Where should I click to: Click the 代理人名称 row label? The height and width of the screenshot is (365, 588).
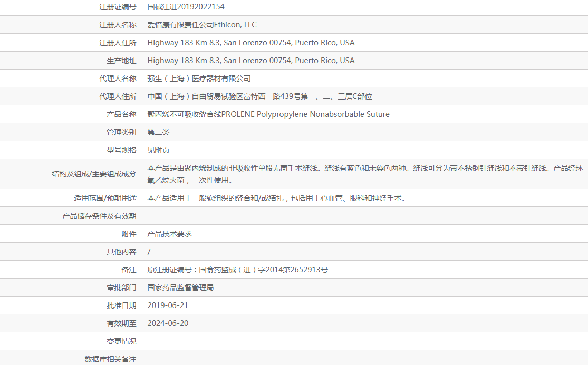click(x=118, y=78)
